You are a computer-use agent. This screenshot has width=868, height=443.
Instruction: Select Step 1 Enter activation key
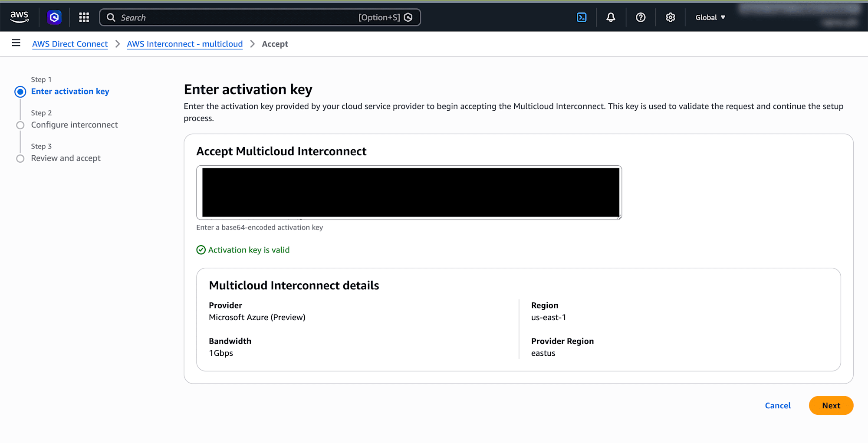coord(70,92)
